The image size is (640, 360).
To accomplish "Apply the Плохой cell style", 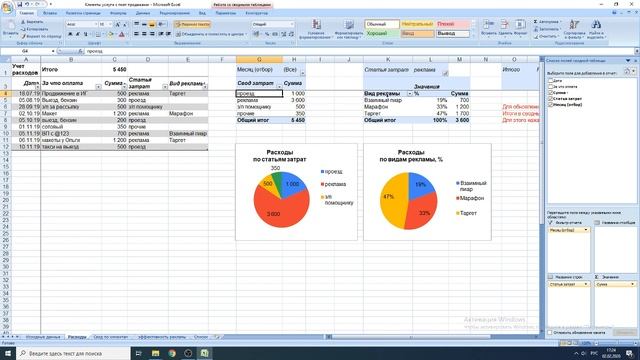I will [x=453, y=24].
